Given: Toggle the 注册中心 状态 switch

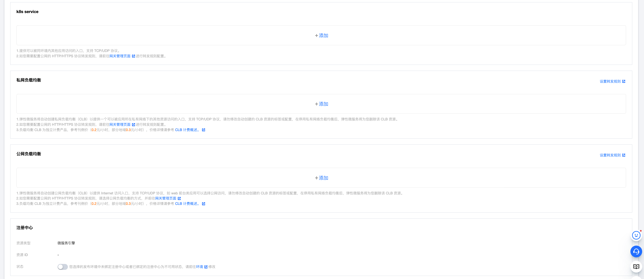Looking at the screenshot, I should coord(63,267).
